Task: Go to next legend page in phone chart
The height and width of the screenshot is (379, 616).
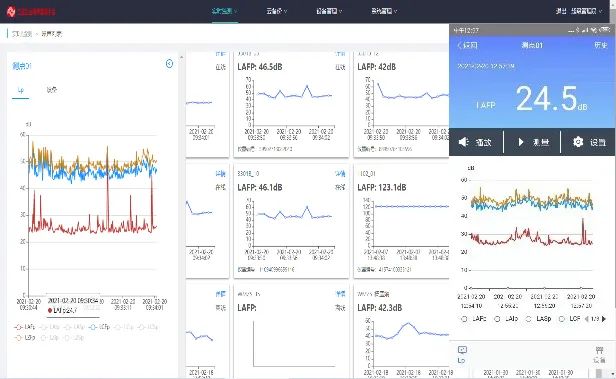Action: (604, 319)
